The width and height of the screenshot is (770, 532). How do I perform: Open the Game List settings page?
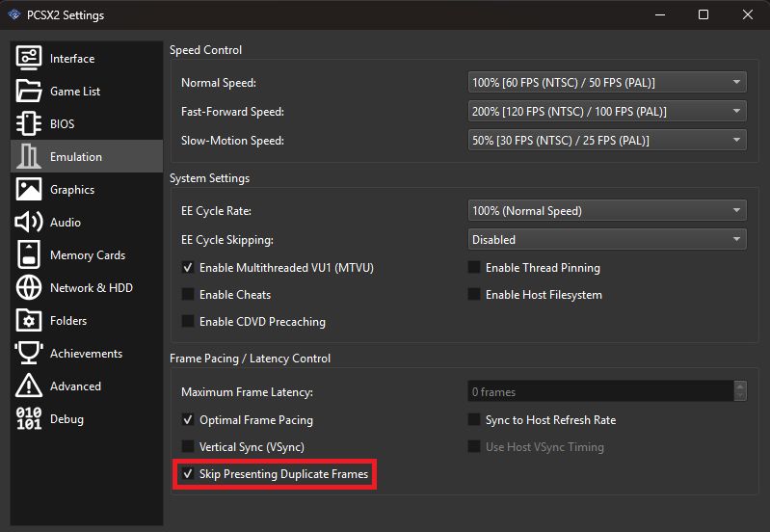click(x=87, y=91)
